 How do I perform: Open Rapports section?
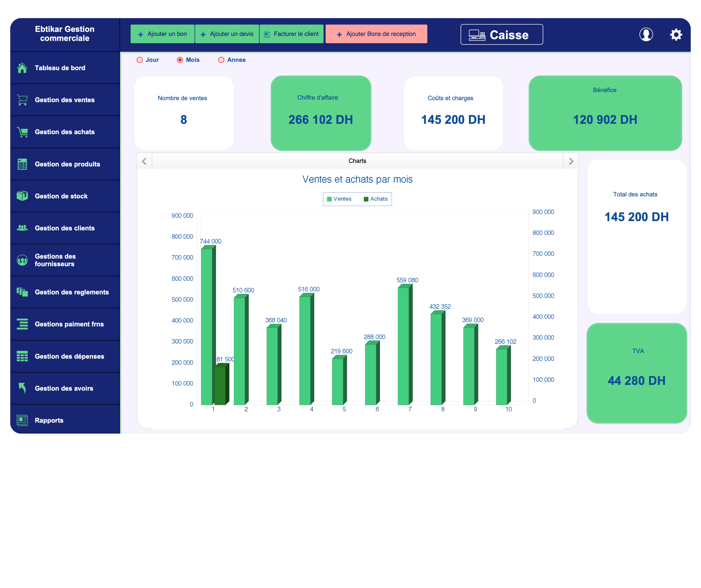[x=65, y=419]
